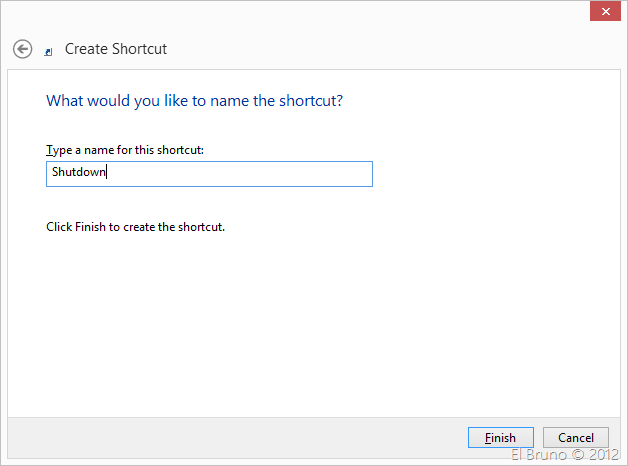Screen dimensions: 628x466
Task: Click the blank white area below the instructions
Action: [x=300, y=320]
